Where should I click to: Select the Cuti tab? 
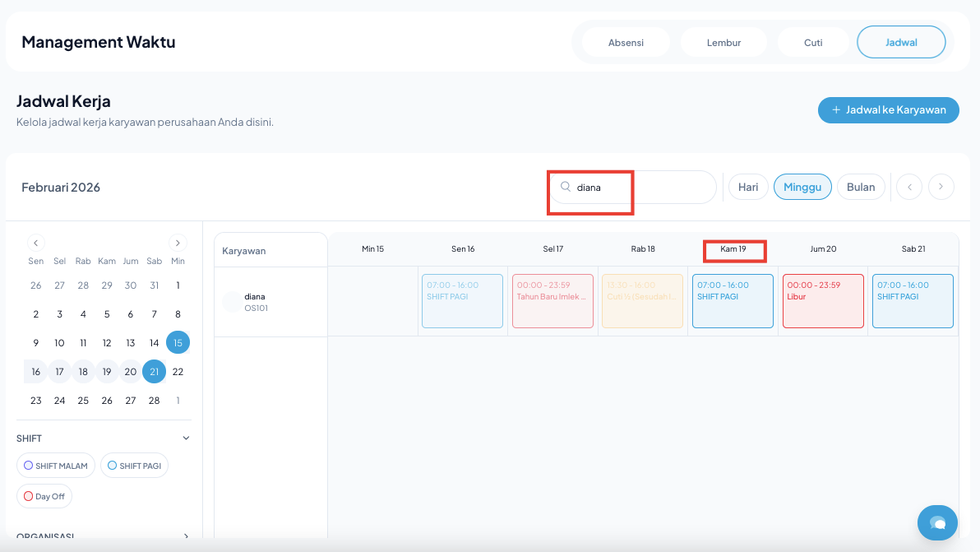point(813,42)
